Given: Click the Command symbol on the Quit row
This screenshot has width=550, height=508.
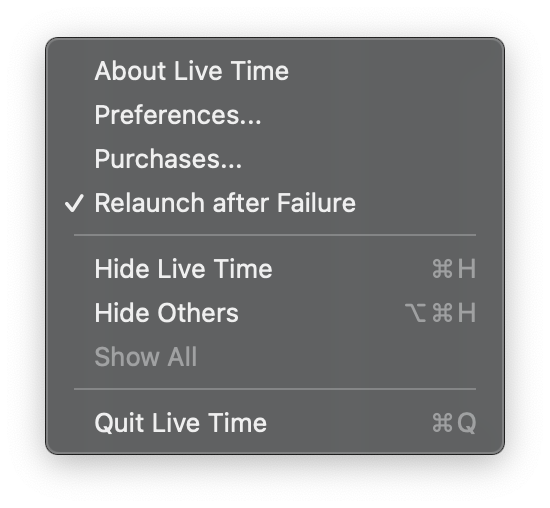Looking at the screenshot, I should coord(442,422).
